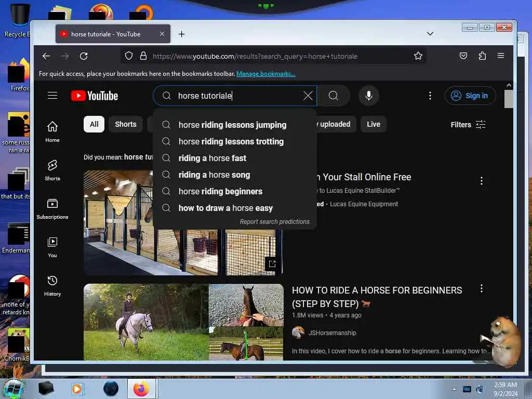This screenshot has width=532, height=399.
Task: Select the Live filter chip
Action: click(x=373, y=124)
